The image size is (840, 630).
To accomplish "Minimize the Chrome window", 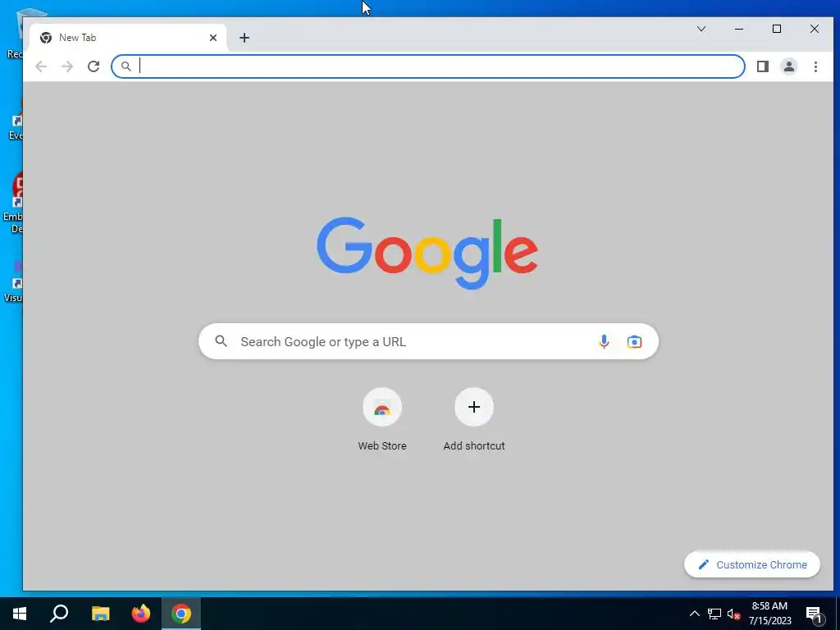I will pos(739,29).
